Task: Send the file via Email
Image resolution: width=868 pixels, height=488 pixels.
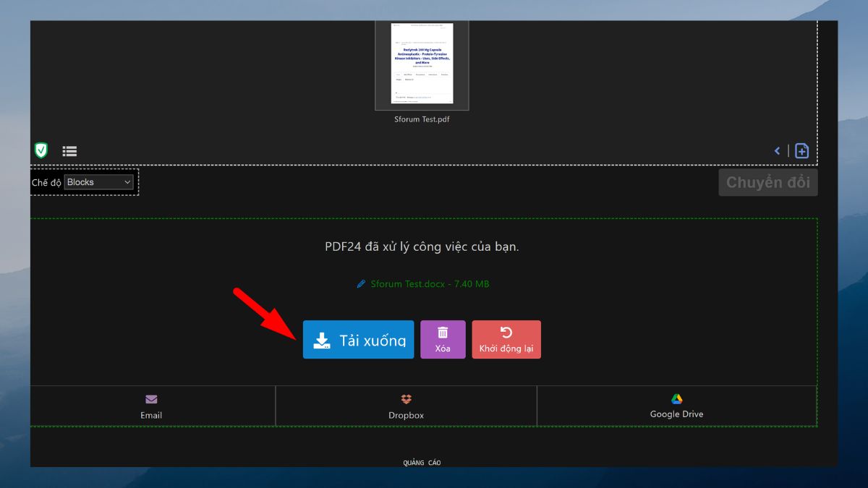Action: (x=152, y=406)
